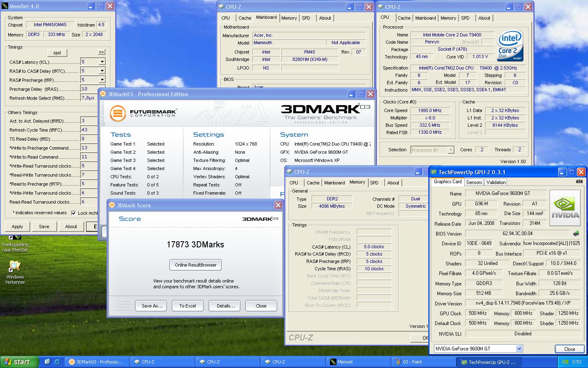Screen dimensions: 588x368
Task: Click the NVIDIA logo in GPU-Z
Action: tap(565, 208)
